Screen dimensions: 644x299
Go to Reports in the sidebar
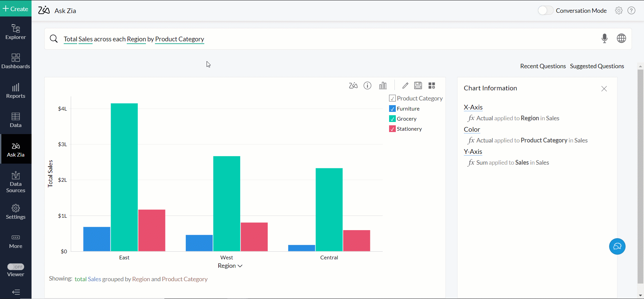coord(16,91)
